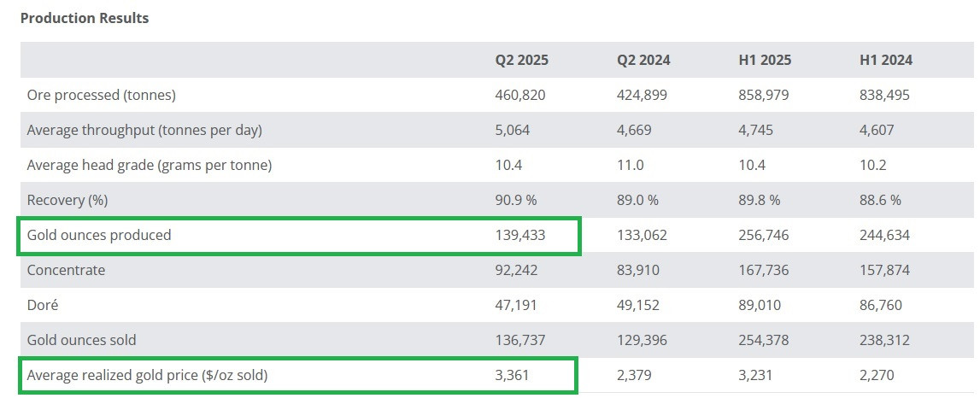Select the Doré row label
Viewport: 980px width, 404px height.
click(x=44, y=305)
